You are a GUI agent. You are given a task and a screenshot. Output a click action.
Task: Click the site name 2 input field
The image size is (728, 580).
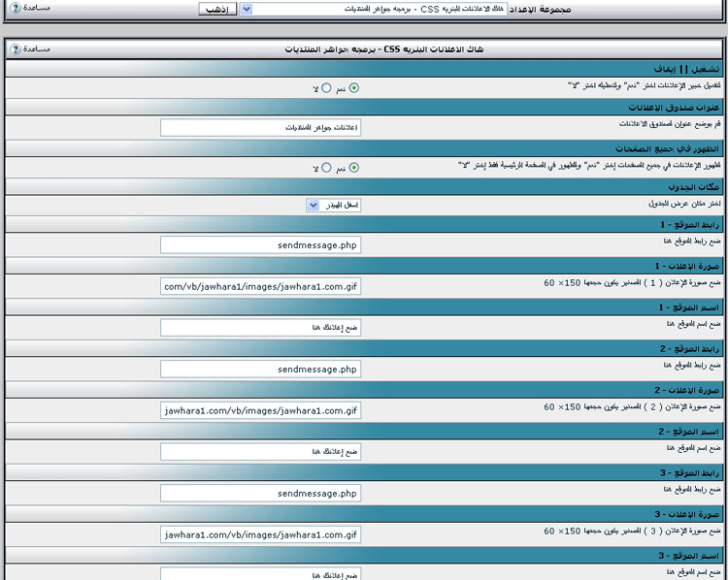pyautogui.click(x=260, y=452)
